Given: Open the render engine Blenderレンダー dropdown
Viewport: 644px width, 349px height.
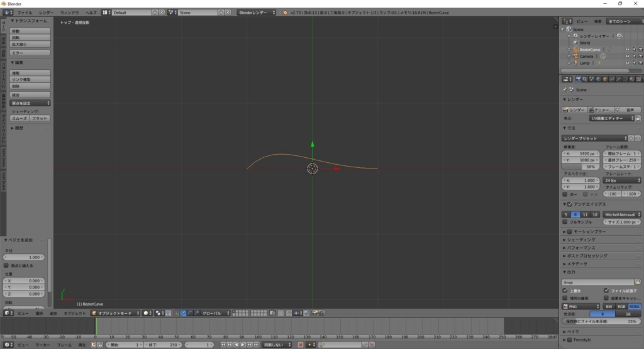Looking at the screenshot, I should pos(257,13).
